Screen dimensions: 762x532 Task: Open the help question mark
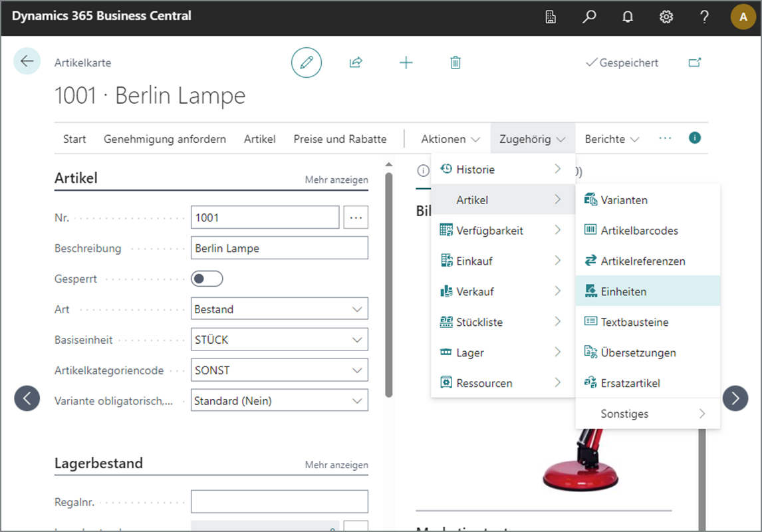[x=704, y=17]
